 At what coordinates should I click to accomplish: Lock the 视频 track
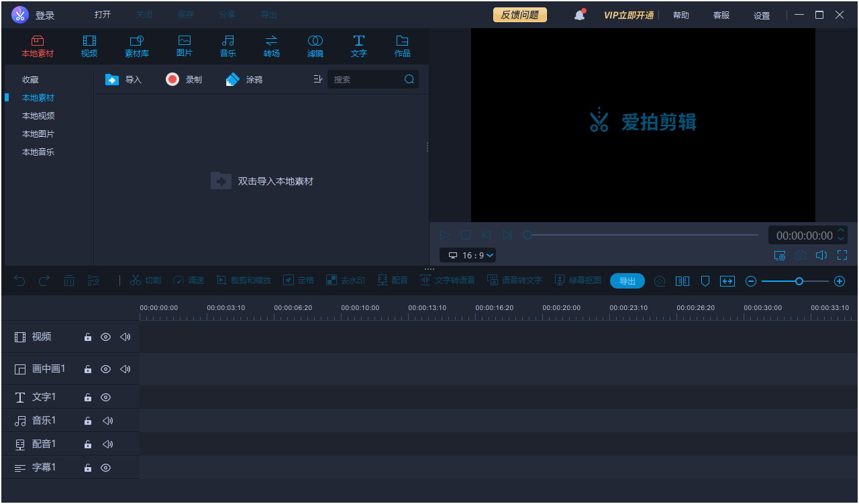click(x=87, y=337)
